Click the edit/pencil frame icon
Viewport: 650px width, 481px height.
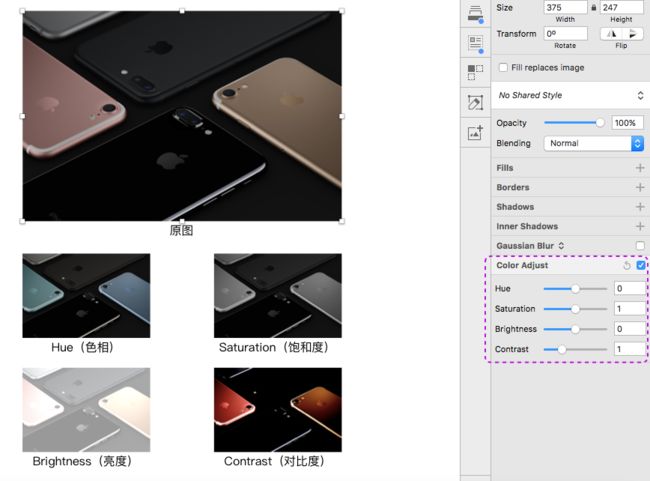tap(475, 102)
